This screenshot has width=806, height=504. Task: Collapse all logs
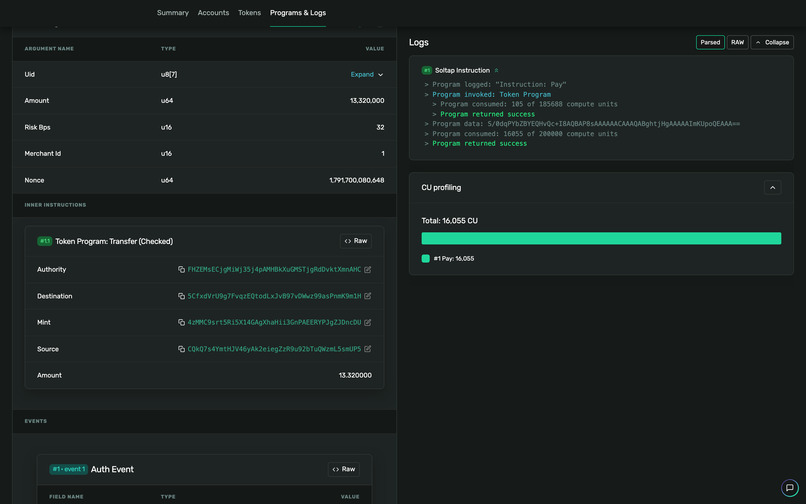point(772,42)
